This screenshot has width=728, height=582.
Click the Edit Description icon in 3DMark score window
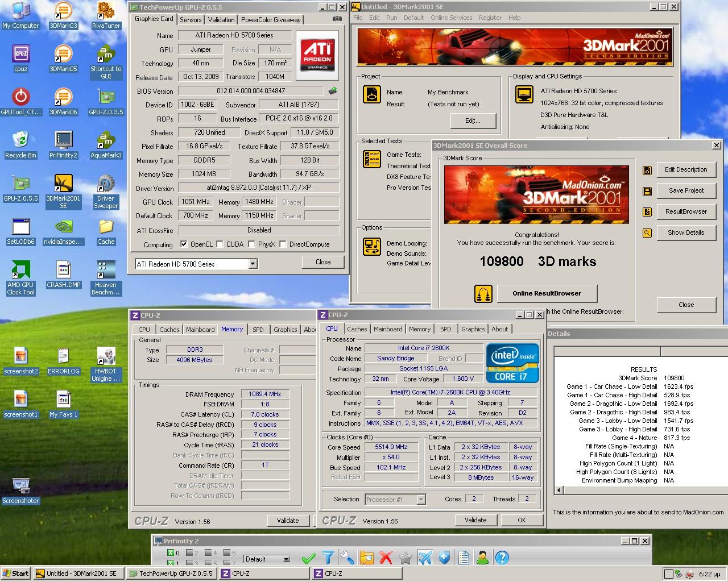tap(647, 170)
